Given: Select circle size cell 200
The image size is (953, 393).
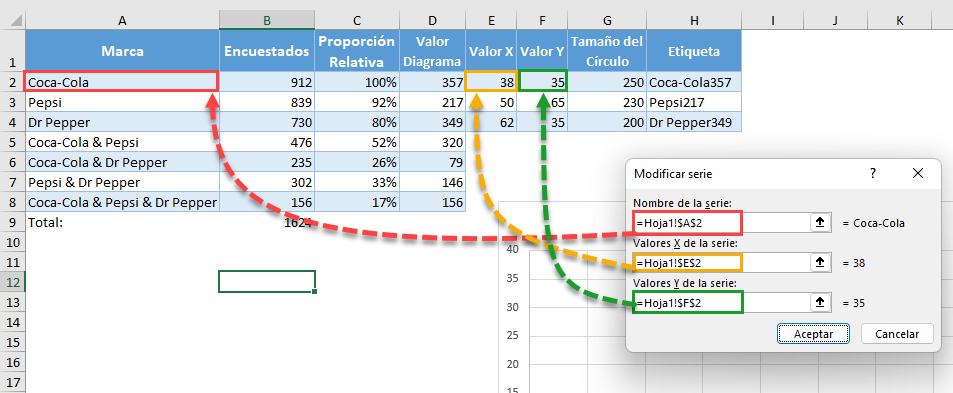Looking at the screenshot, I should tap(607, 122).
